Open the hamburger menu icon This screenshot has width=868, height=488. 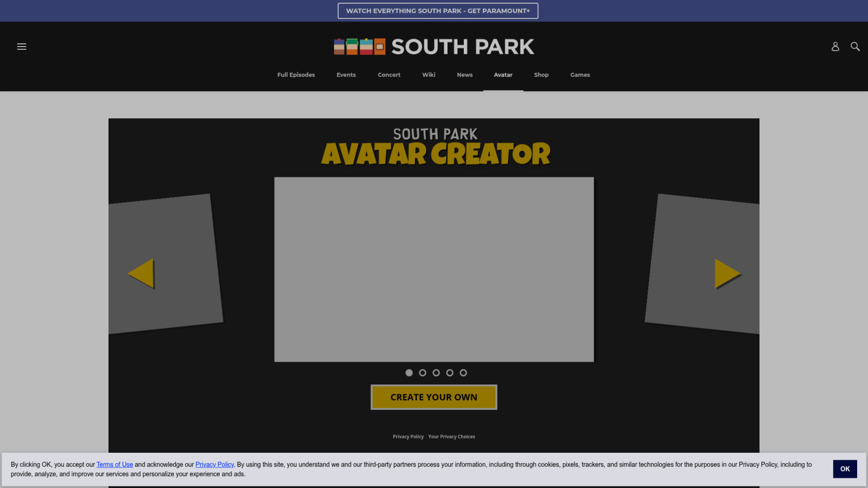point(22,47)
